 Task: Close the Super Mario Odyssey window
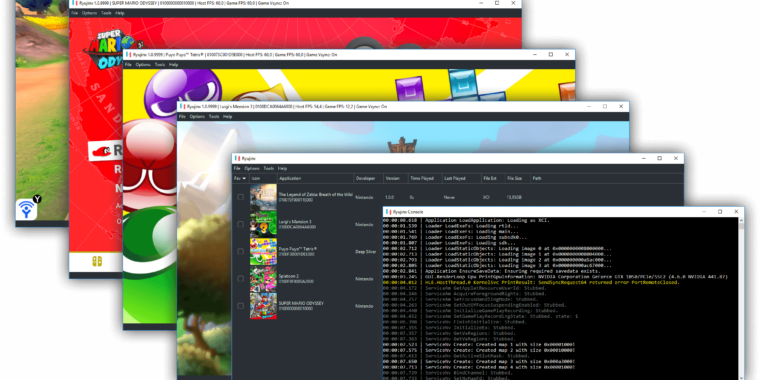tap(513, 3)
